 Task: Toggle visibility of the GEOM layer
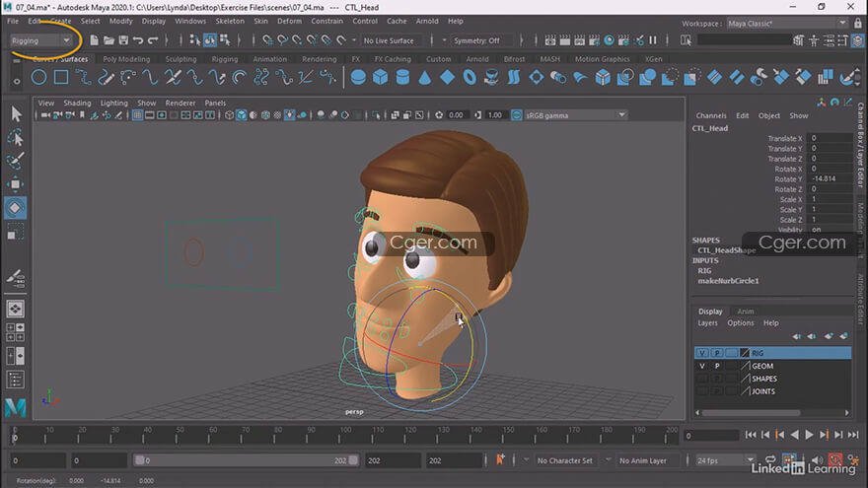point(701,366)
